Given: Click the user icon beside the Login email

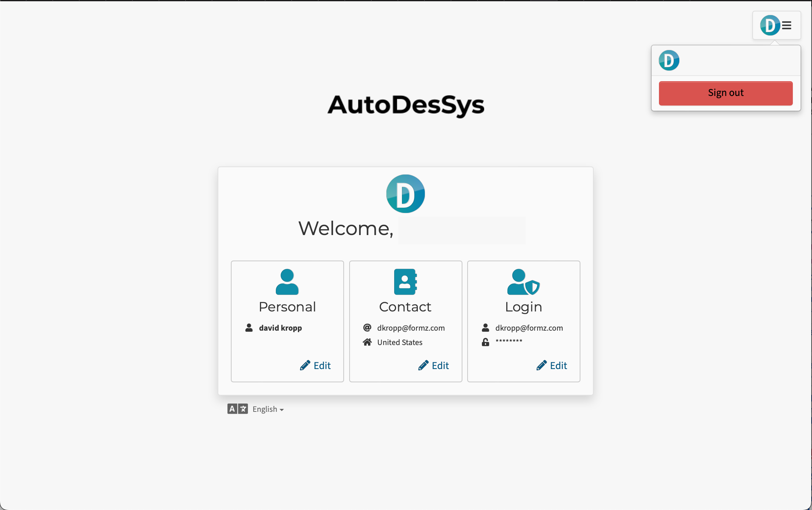Looking at the screenshot, I should [485, 328].
